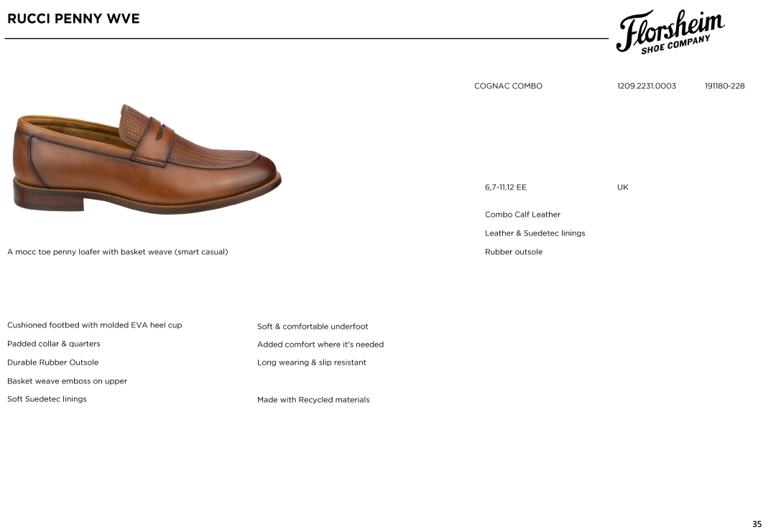The width and height of the screenshot is (776, 532).
Task: Click the Rubber outsole specification
Action: [x=514, y=252]
